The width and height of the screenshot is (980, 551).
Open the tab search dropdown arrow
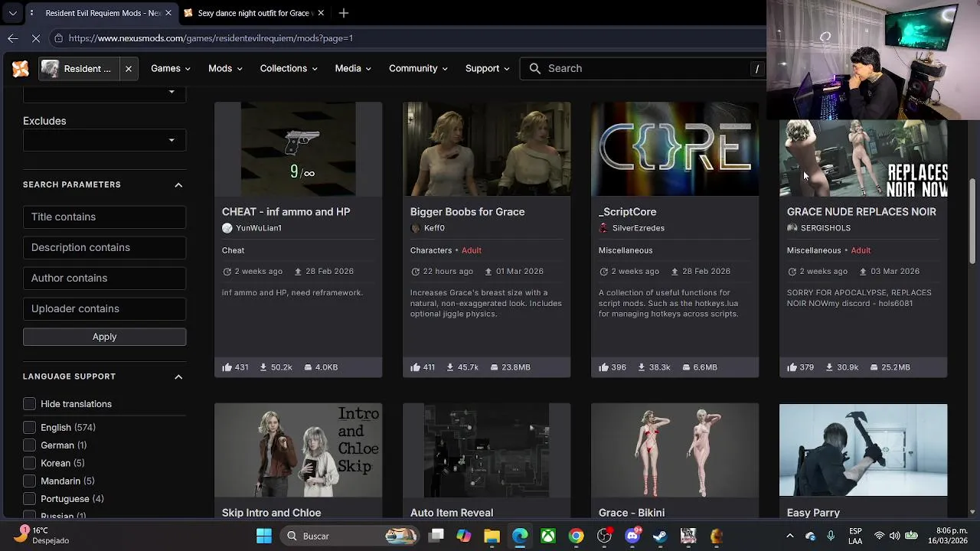click(12, 13)
